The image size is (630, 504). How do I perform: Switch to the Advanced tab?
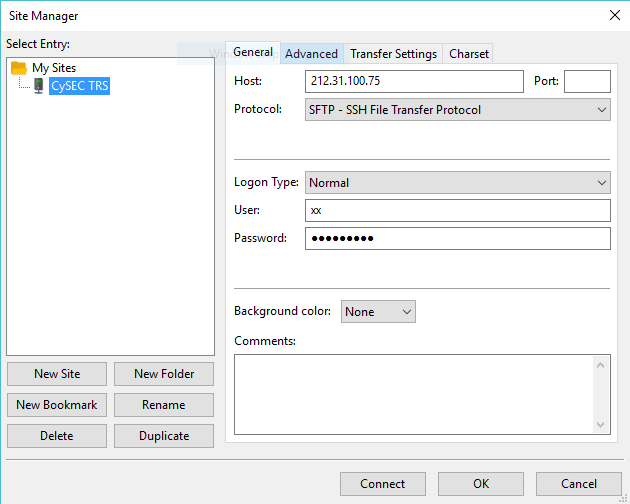click(x=311, y=54)
